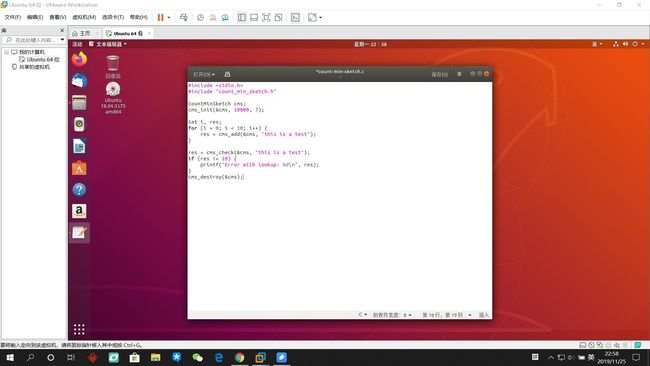
Task: Click 活动 activities in Ubuntu top bar
Action: coord(78,44)
